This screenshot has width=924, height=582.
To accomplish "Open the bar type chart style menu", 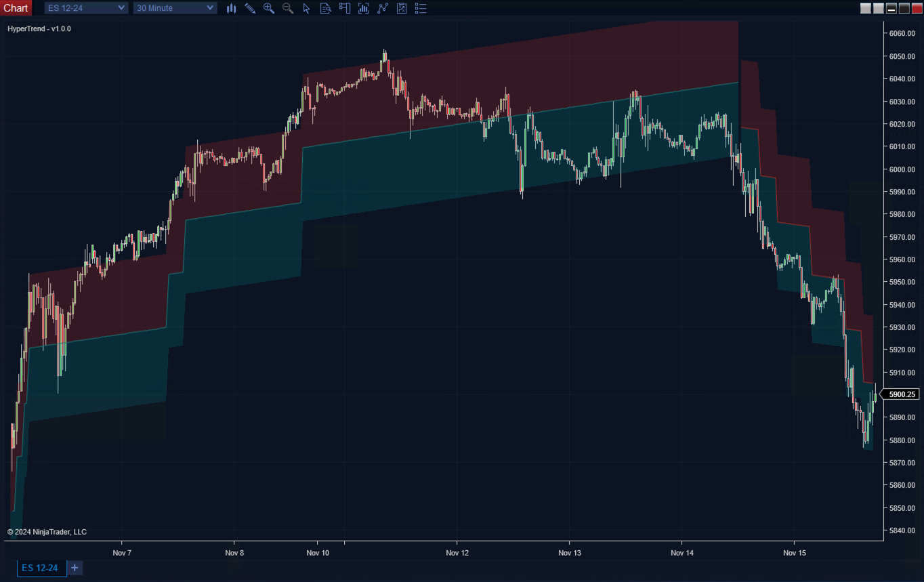I will tap(231, 8).
